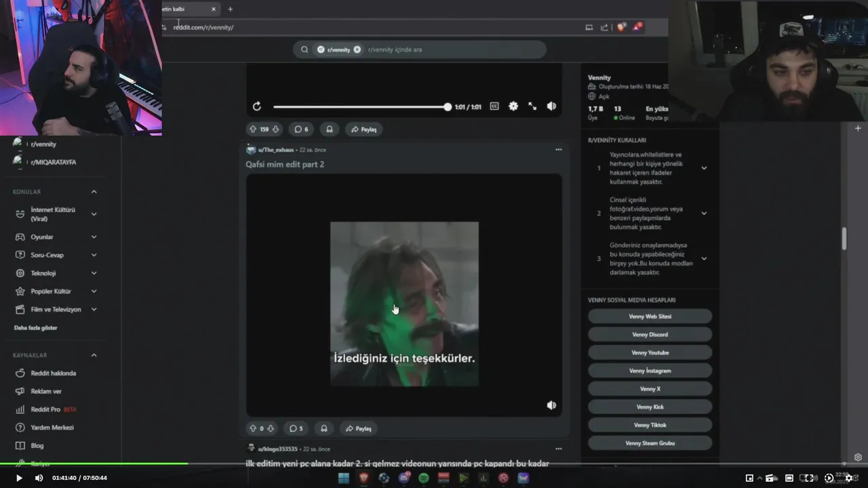The image size is (868, 488).
Task: Open Venny Youtube link
Action: click(x=650, y=352)
